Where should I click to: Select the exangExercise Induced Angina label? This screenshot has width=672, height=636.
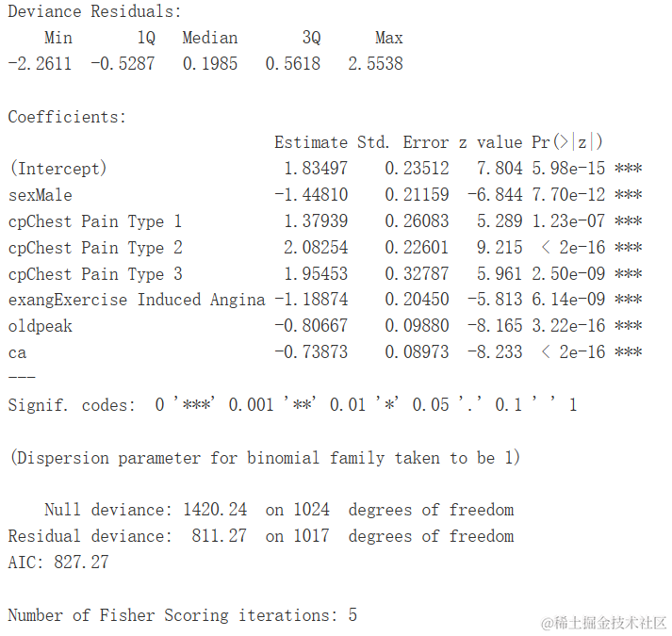tap(137, 300)
